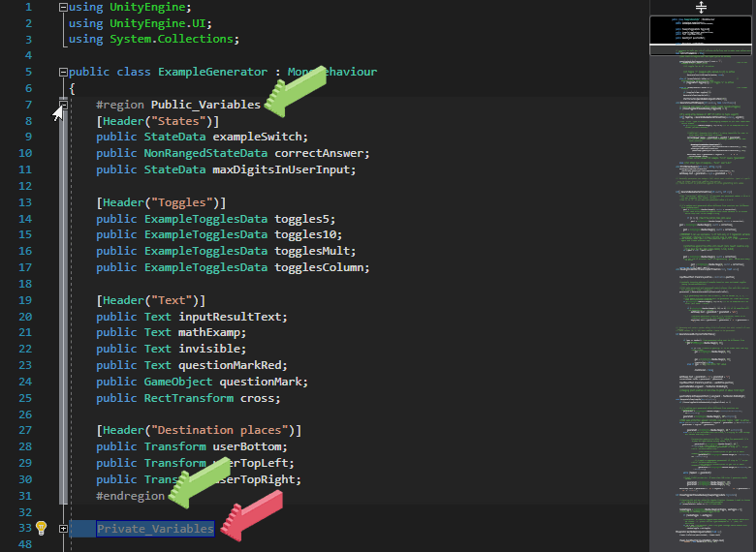Click the opening brace on line 6
The height and width of the screenshot is (552, 756).
72,89
